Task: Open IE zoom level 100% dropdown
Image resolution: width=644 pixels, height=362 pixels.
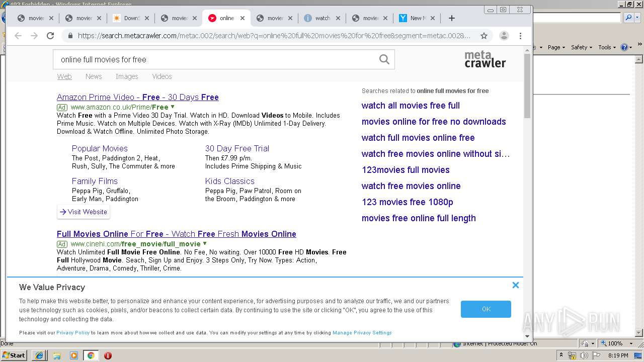Action: (x=631, y=343)
